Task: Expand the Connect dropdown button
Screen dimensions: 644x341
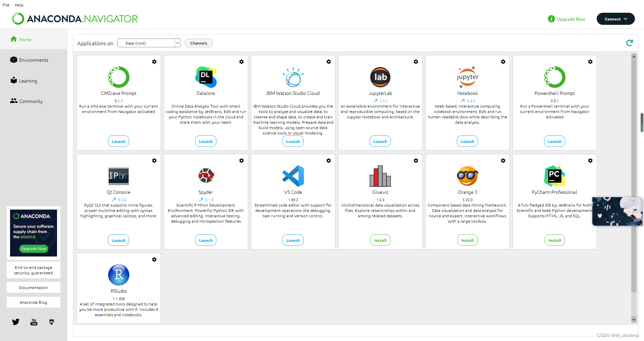Action: [x=615, y=19]
